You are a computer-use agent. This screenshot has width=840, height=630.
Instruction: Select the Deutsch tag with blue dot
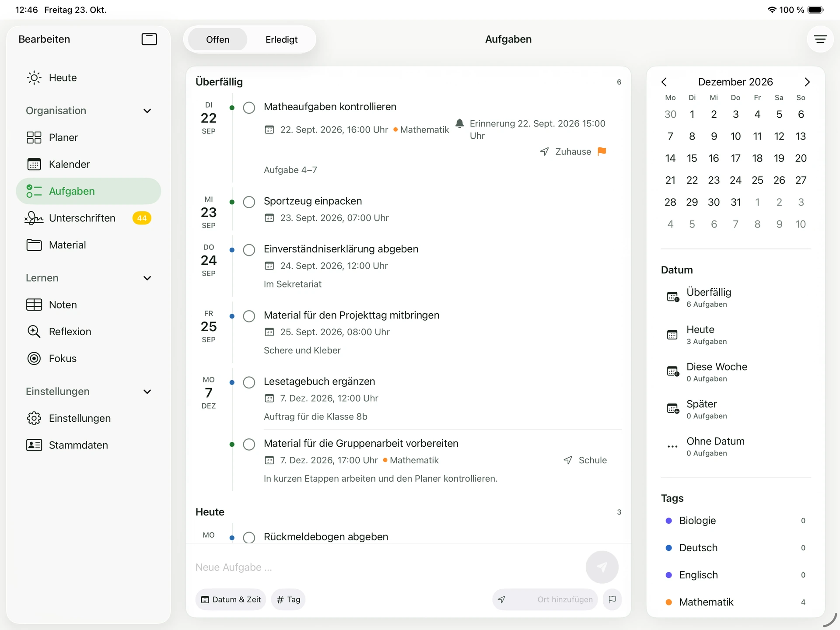[736, 548]
